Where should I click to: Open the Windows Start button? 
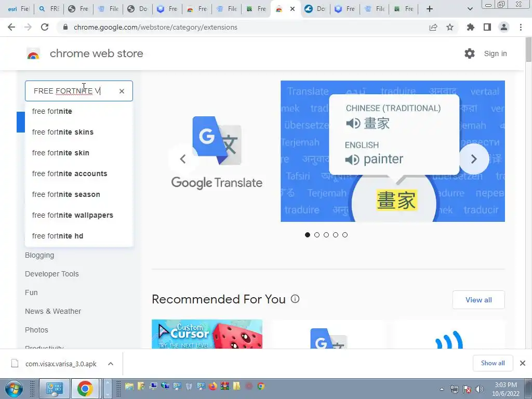(x=14, y=389)
